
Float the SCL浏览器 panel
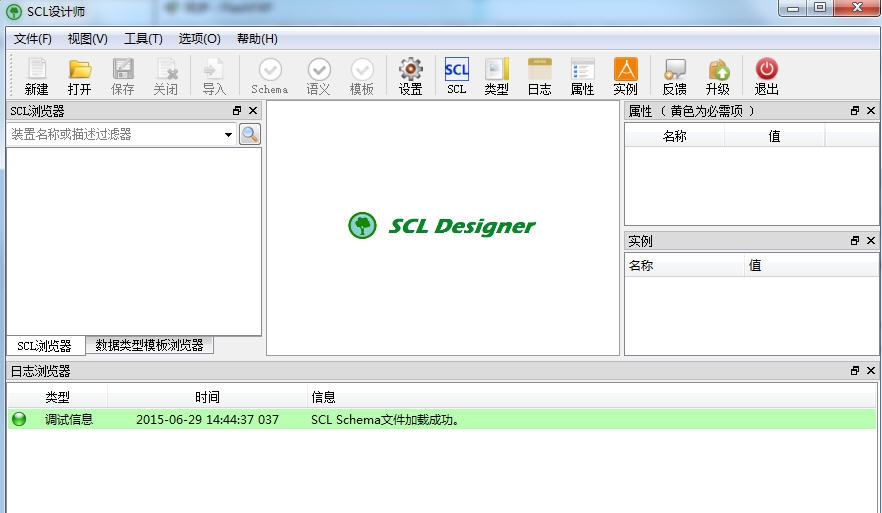tap(237, 111)
